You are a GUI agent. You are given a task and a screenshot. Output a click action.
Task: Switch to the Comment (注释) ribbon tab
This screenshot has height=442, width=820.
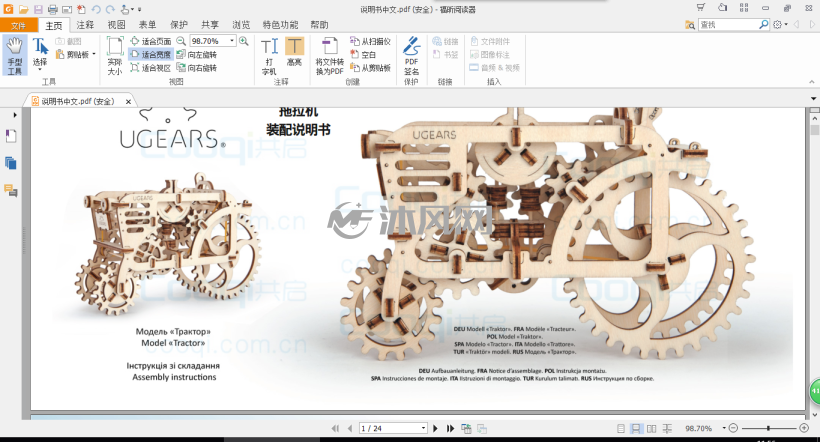point(85,25)
